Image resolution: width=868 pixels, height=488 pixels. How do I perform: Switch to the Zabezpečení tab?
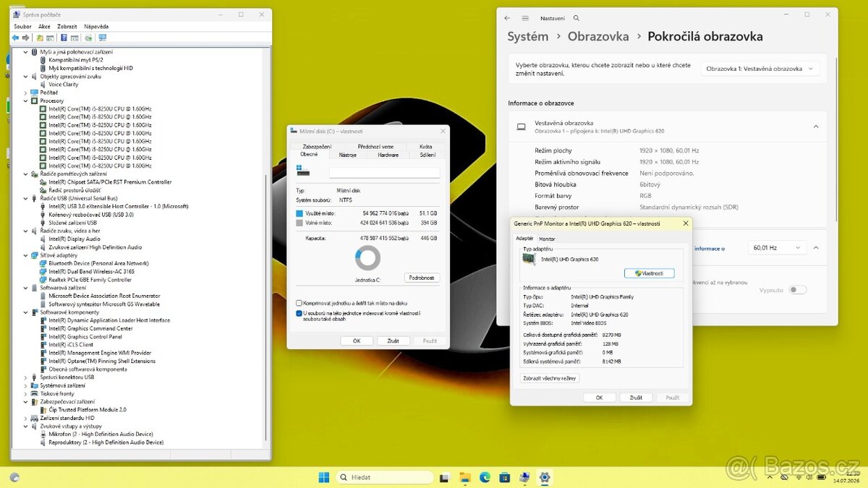coord(317,146)
